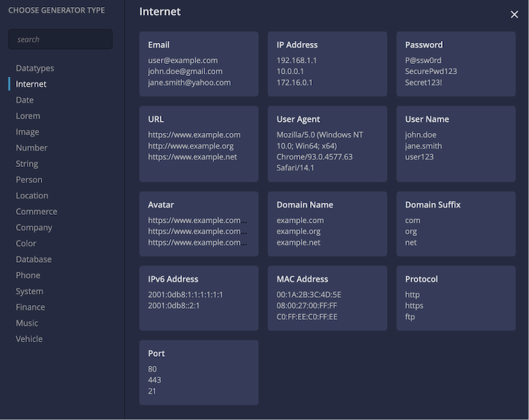Screen dimensions: 529x420
Task: Pick the User Name generator card
Action: click(x=456, y=144)
